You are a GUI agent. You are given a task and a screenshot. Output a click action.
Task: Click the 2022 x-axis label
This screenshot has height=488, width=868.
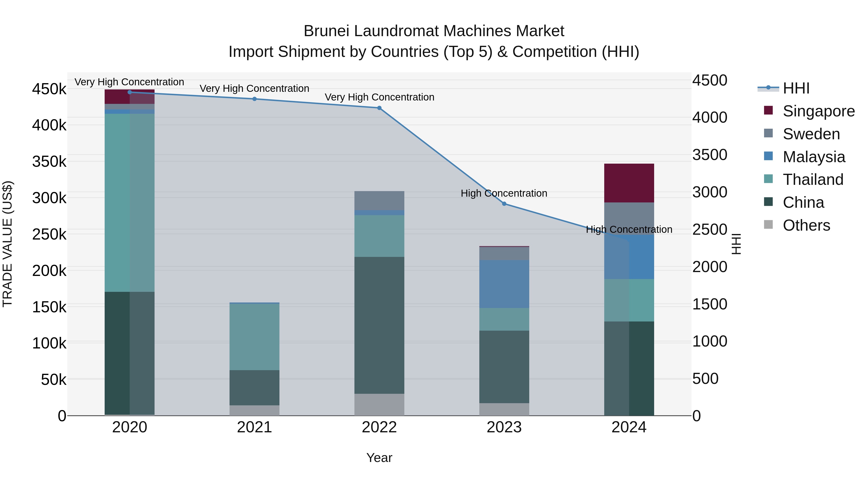point(380,427)
